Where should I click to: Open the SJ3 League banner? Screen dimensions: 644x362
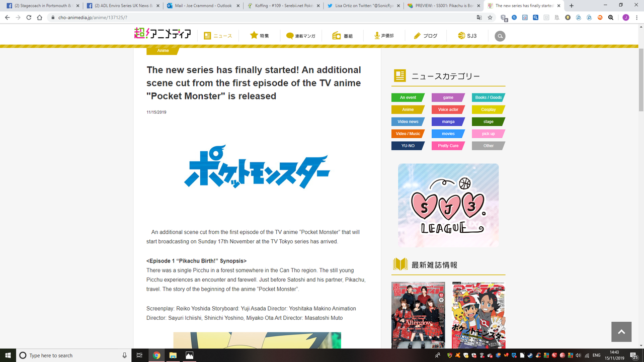pyautogui.click(x=448, y=205)
